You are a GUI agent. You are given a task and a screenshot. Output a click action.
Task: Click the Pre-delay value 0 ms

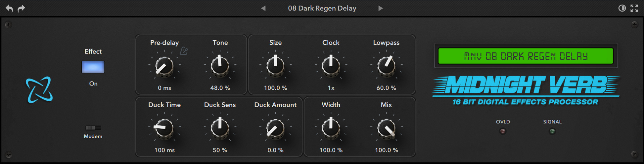coord(164,88)
